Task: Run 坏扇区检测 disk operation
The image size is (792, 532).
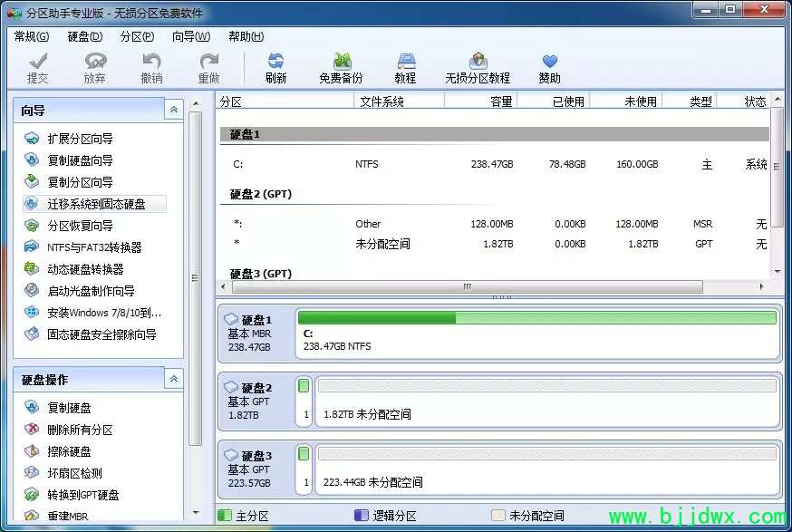Action: tap(63, 473)
